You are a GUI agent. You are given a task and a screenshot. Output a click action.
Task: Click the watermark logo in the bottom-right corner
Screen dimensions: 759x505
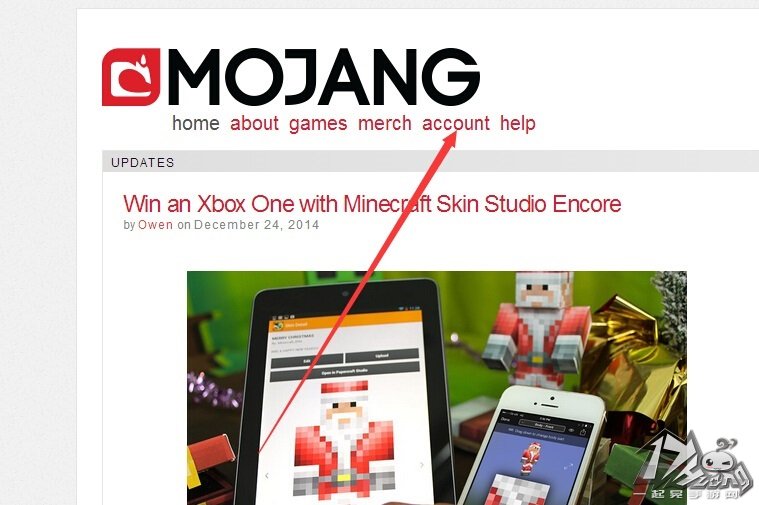click(695, 464)
